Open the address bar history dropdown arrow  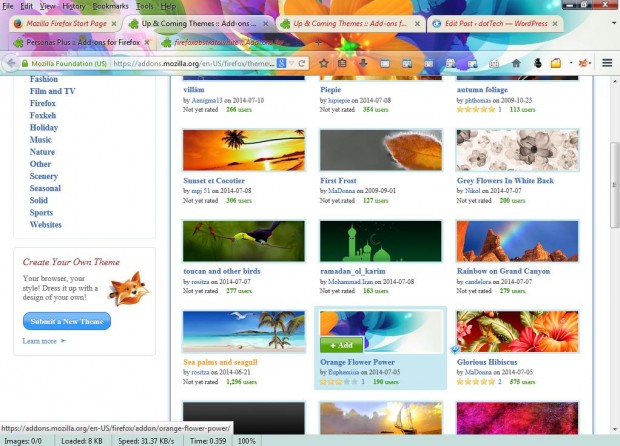tap(291, 63)
